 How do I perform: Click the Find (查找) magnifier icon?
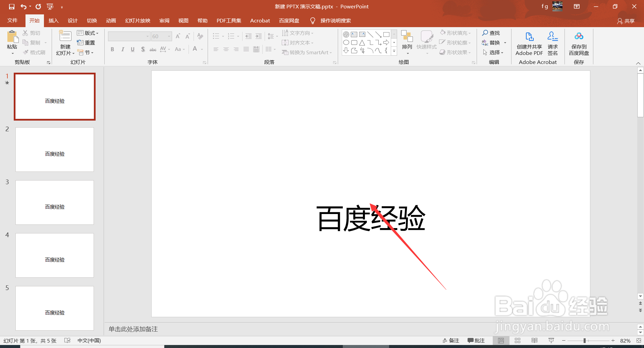(x=485, y=33)
